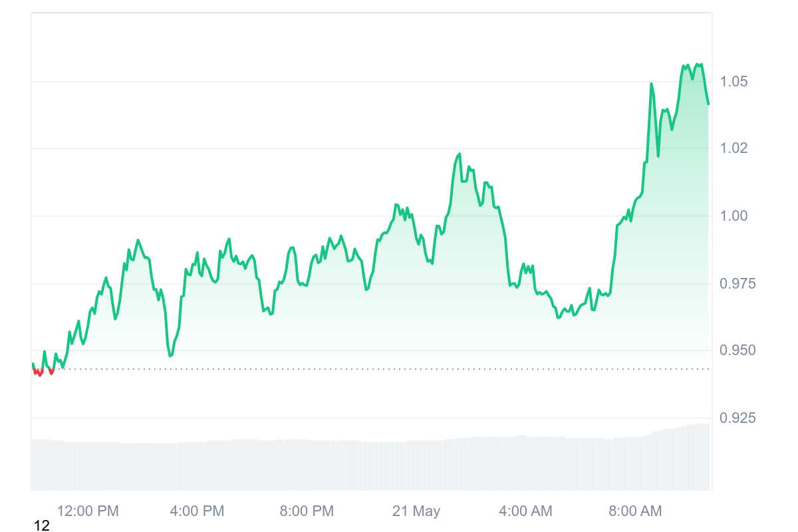798x532 pixels.
Task: Click the sharp peak after 21 May
Action: pos(459,154)
